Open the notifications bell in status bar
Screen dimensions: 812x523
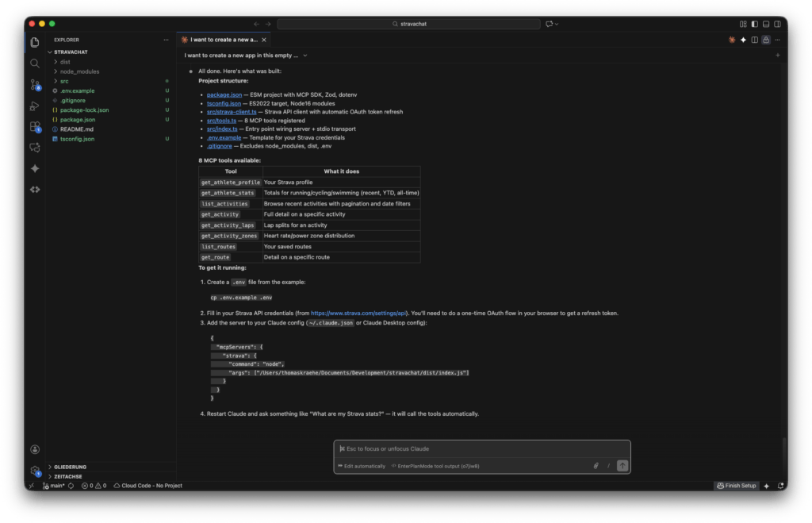[x=780, y=486]
